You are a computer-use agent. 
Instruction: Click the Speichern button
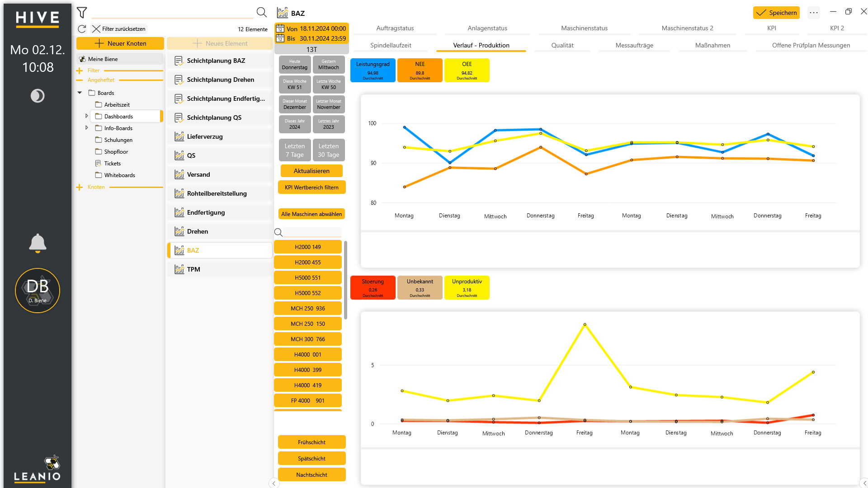(776, 13)
